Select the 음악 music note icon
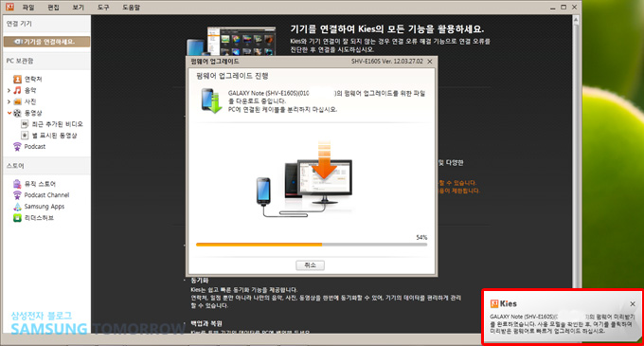 tap(17, 90)
